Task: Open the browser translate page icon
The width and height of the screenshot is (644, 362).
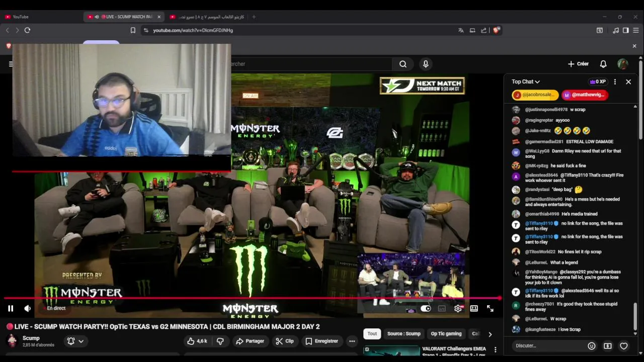Action: coord(461,30)
